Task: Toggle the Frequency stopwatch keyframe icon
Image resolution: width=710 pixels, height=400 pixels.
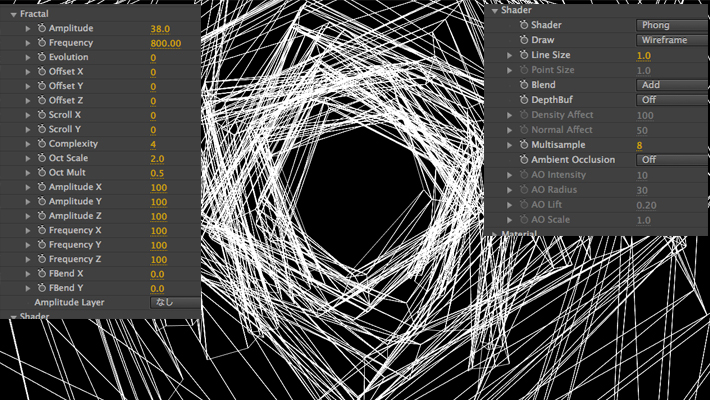Action: coord(41,44)
